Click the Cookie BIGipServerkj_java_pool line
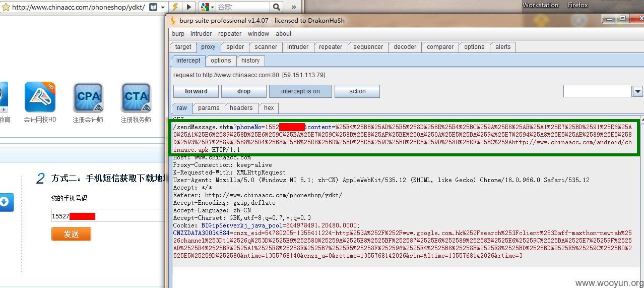The image size is (644, 288). tap(266, 225)
